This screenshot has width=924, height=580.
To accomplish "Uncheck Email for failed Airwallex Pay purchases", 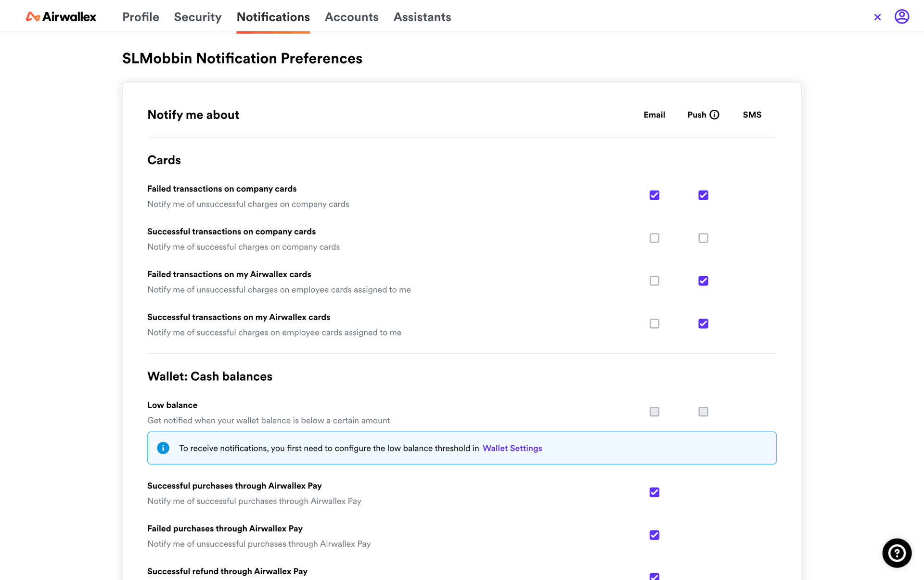I will (654, 535).
